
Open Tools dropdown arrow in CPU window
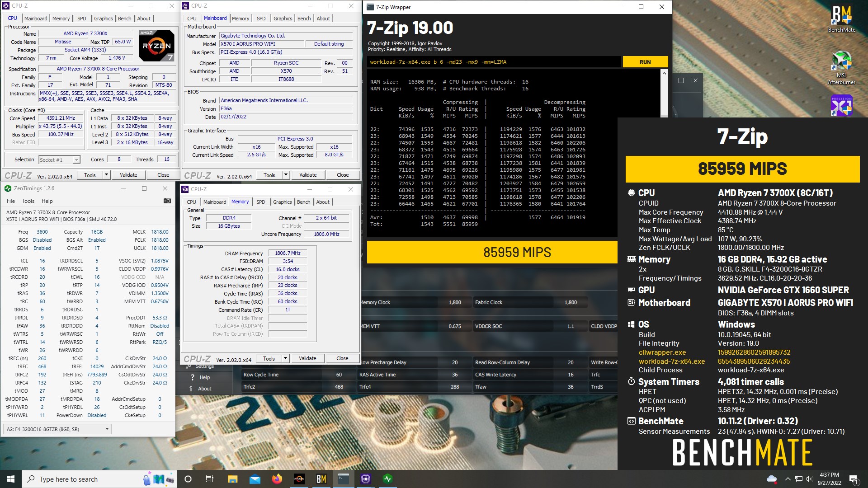tap(106, 175)
